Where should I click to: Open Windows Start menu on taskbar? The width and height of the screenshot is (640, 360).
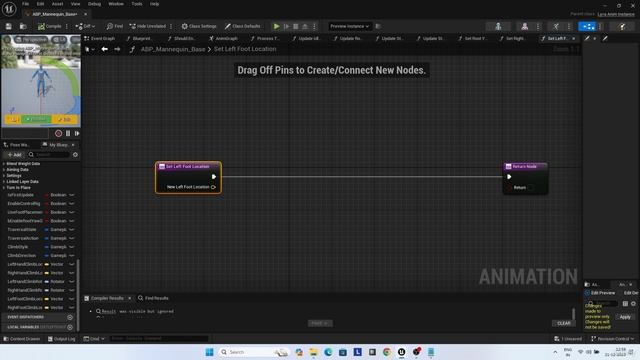[x=209, y=352]
